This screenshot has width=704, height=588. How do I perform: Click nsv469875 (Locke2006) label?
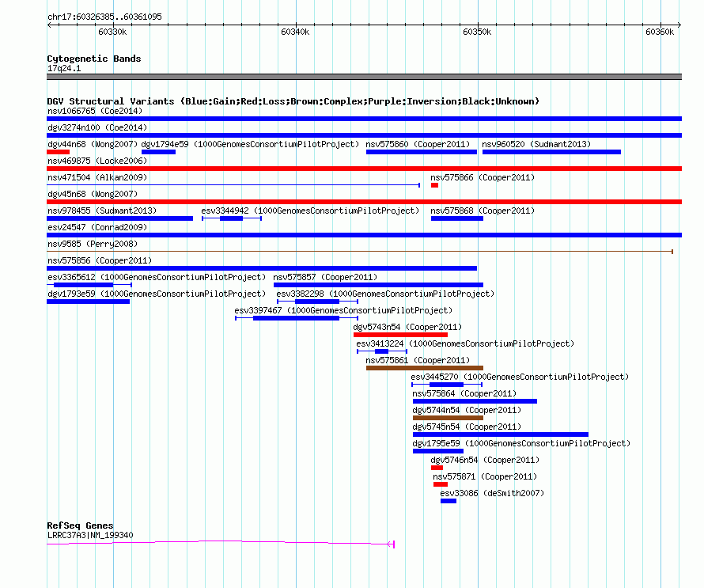97,161
